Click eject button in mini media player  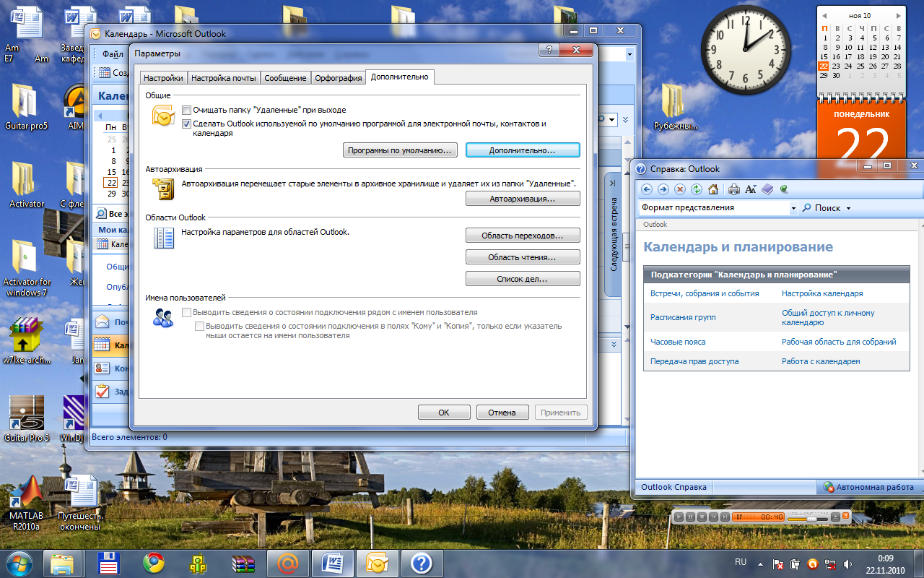835,517
